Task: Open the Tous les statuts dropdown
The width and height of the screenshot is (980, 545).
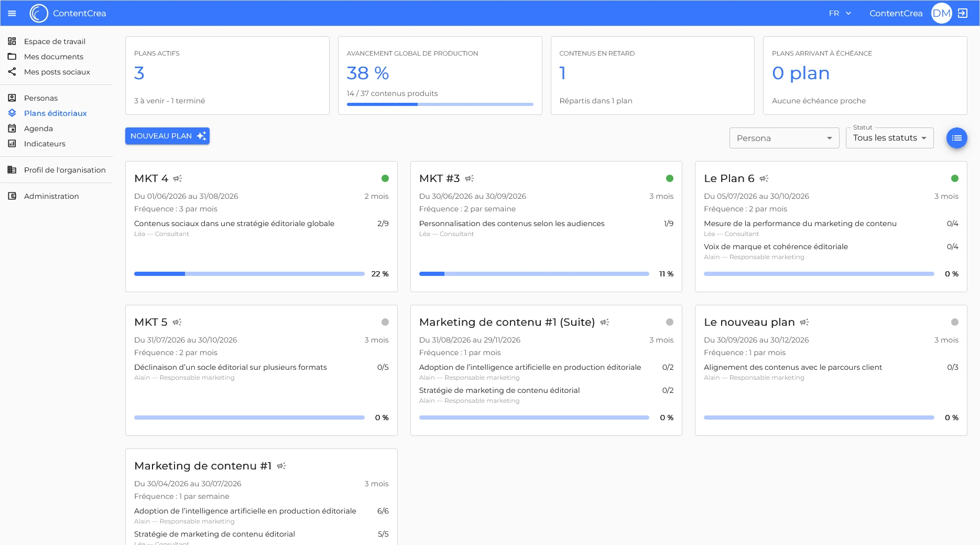Action: [x=889, y=138]
